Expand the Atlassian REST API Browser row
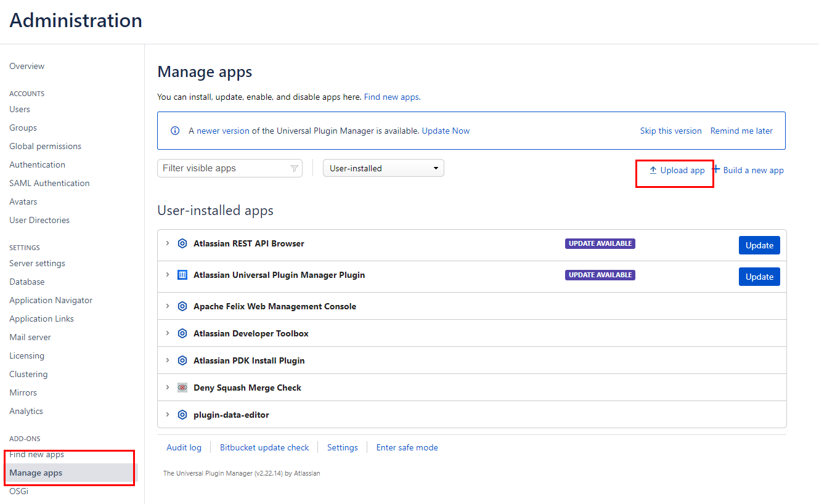This screenshot has height=504, width=819. [x=167, y=243]
